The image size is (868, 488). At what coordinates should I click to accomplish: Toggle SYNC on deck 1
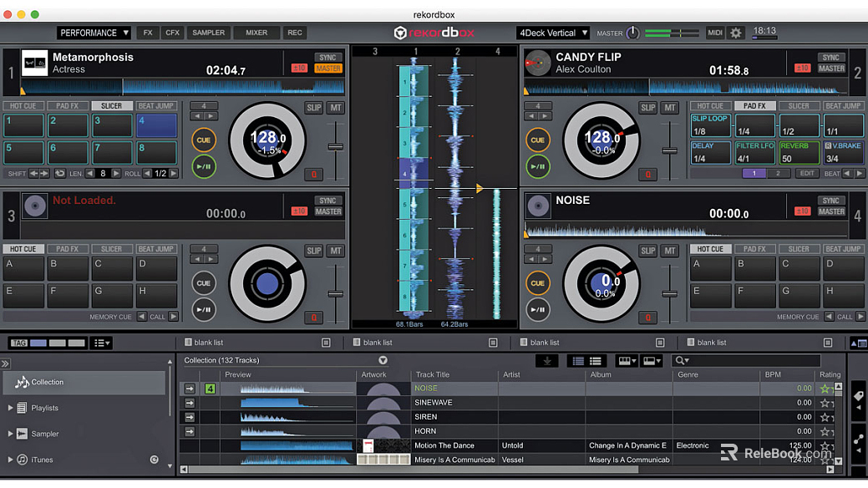(327, 58)
